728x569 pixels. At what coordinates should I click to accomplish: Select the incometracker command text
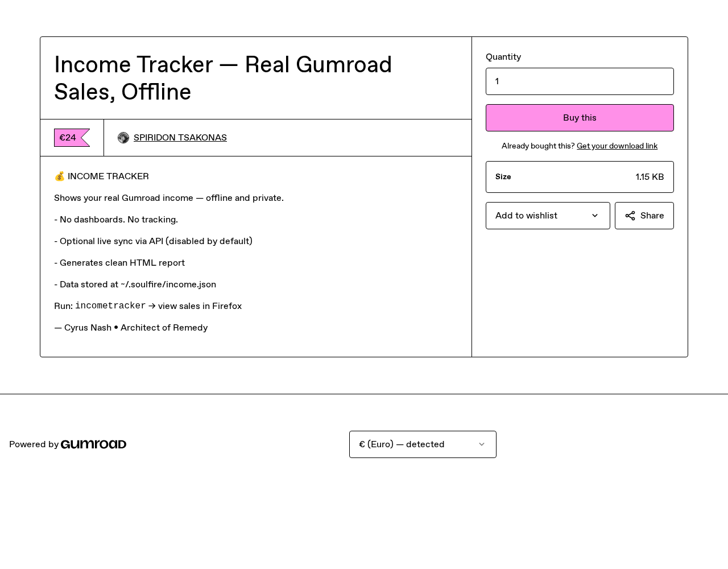click(110, 306)
